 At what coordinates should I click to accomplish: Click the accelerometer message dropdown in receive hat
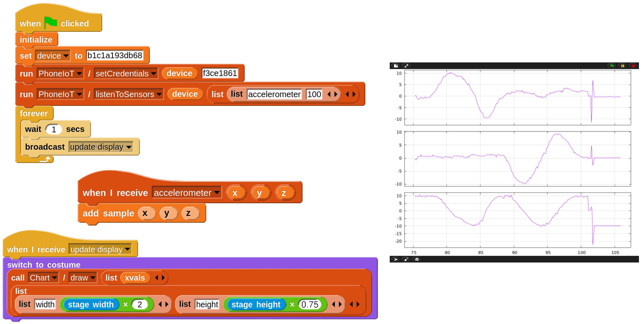pos(217,192)
